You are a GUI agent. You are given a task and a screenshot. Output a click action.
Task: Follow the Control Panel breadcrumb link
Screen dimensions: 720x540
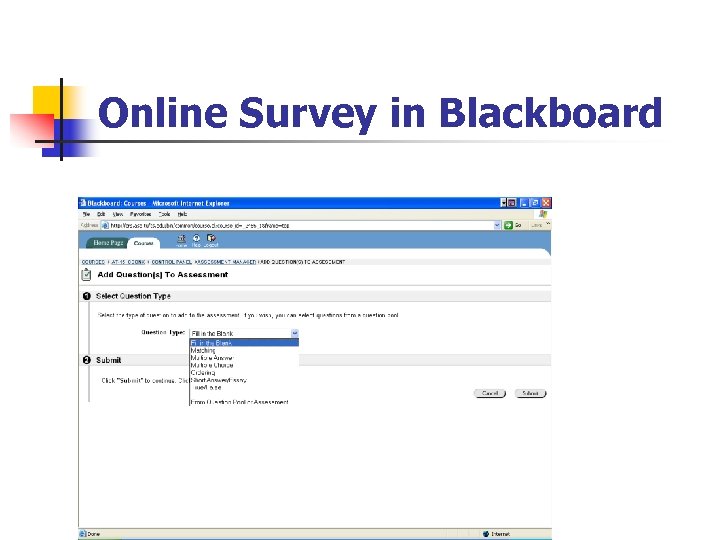(x=171, y=262)
